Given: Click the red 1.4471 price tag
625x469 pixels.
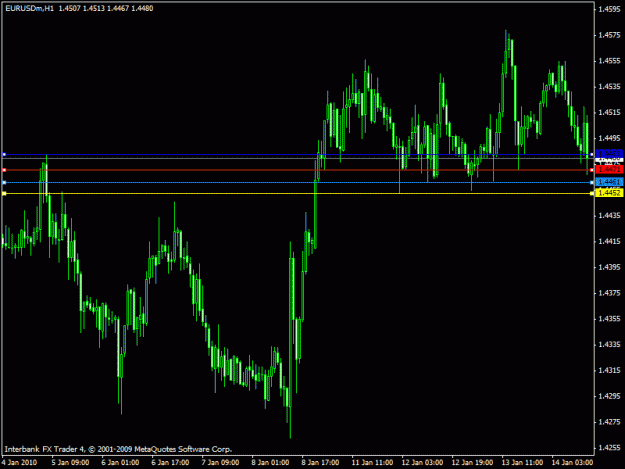Looking at the screenshot, I should [x=609, y=170].
